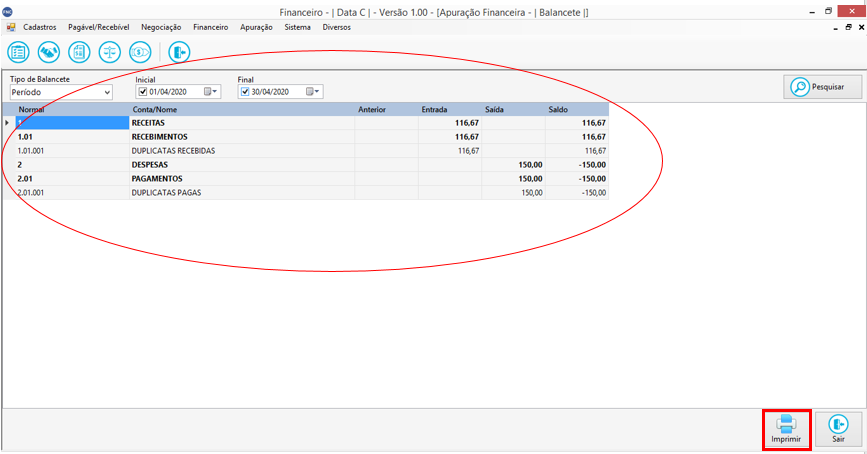Click the Inicial date text 01/04/2020
Screen dimensions: 867x454
tap(168, 92)
